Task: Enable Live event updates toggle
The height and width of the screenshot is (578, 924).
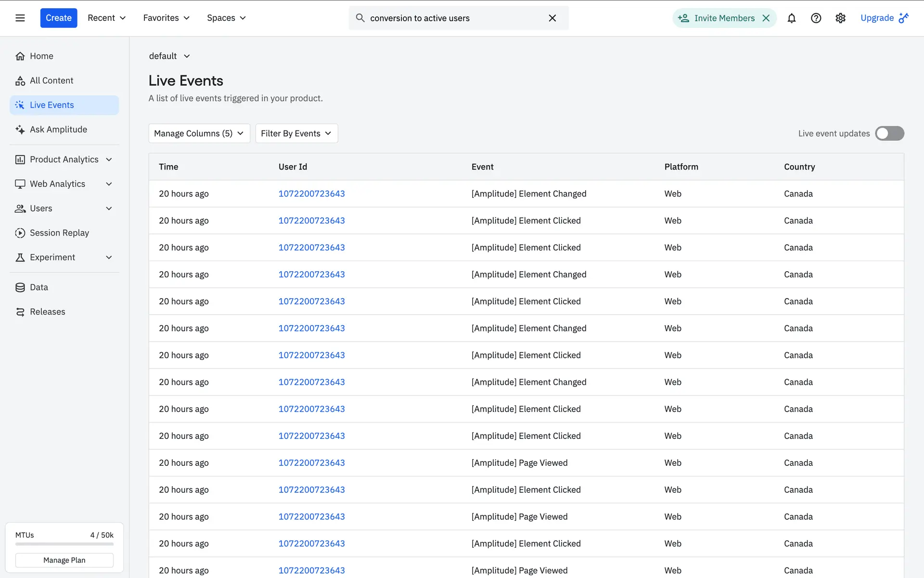Action: pyautogui.click(x=889, y=133)
